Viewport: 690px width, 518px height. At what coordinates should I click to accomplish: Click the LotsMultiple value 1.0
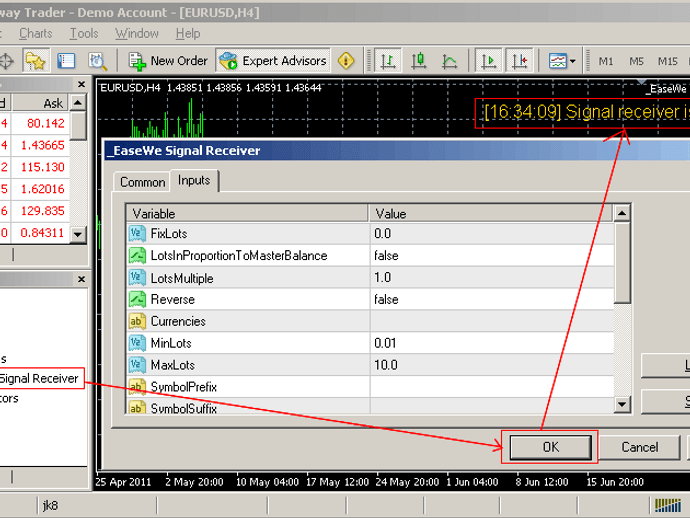(492, 277)
